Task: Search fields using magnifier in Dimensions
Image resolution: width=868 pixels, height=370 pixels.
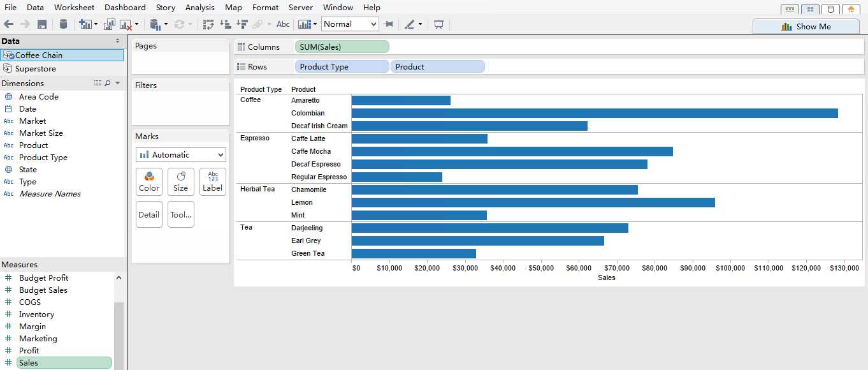Action: [108, 84]
